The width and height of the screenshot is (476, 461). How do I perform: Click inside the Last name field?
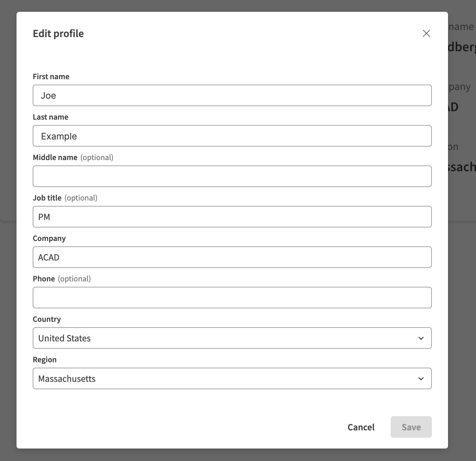click(x=232, y=136)
